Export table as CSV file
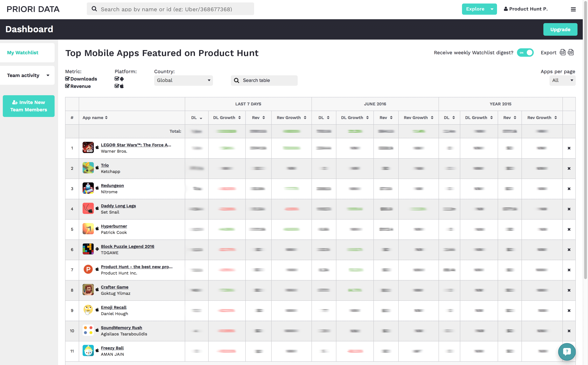 coord(562,52)
